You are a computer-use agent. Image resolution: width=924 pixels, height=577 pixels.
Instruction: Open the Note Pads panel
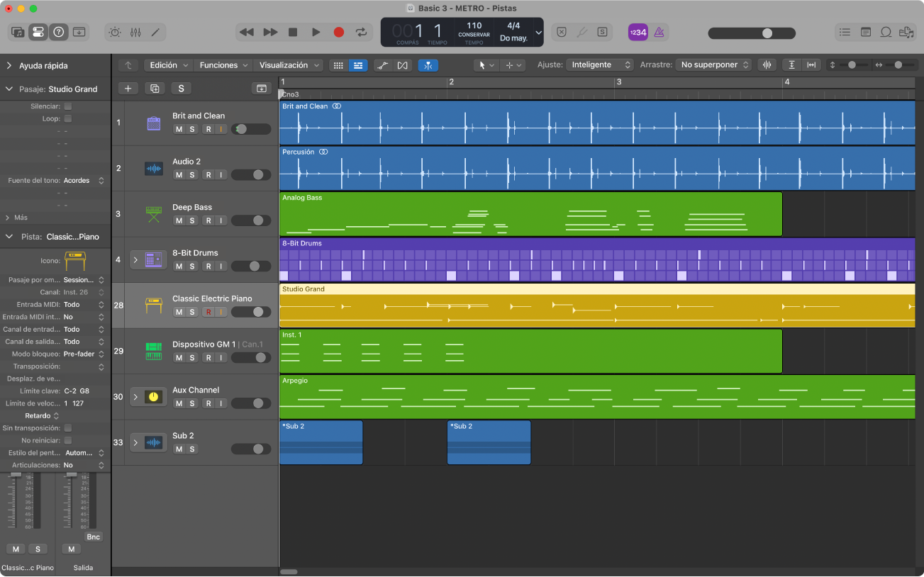coord(866,32)
